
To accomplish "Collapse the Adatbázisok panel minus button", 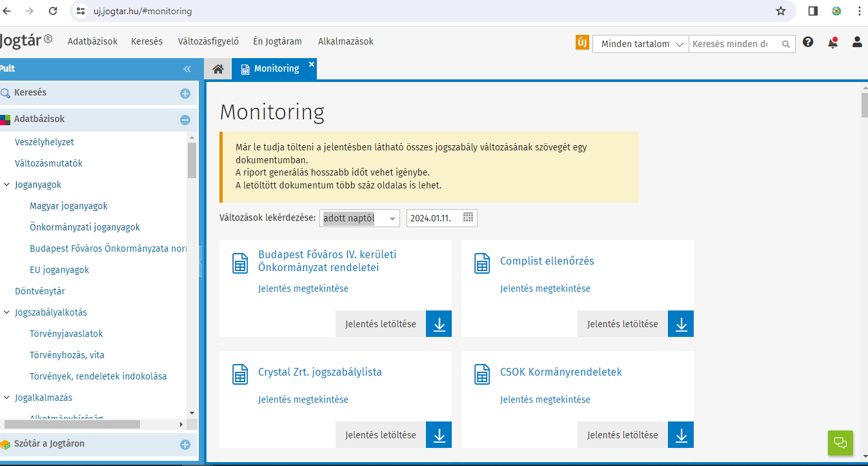I will (185, 120).
